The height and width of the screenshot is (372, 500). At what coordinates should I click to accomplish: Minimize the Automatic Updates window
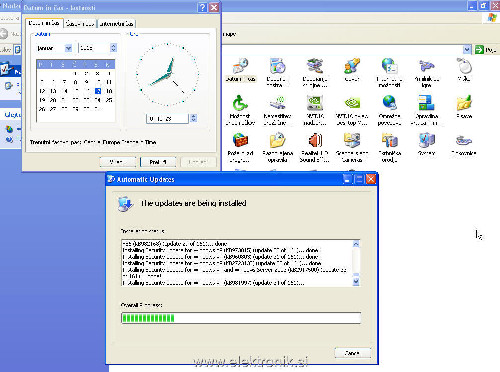click(x=347, y=179)
